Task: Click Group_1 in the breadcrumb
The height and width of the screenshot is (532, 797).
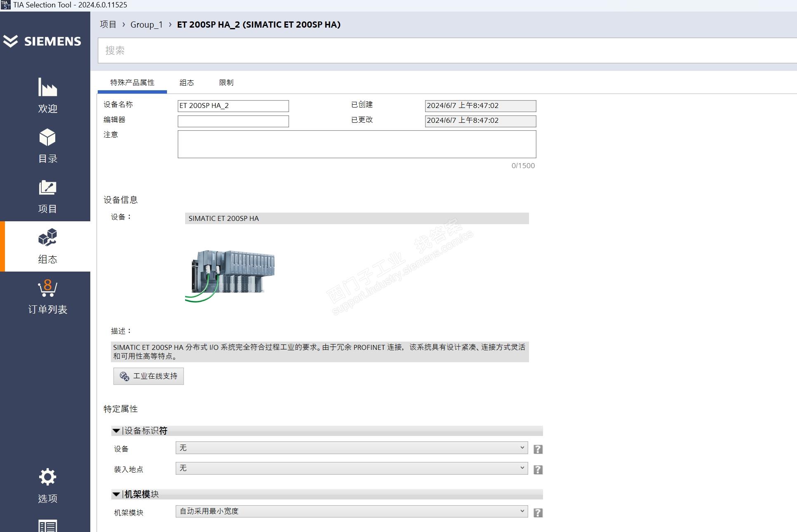Action: coord(146,25)
